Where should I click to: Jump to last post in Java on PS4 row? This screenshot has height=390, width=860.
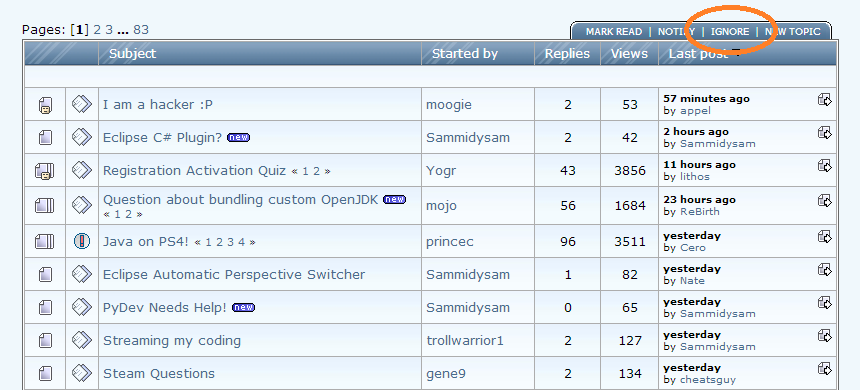pos(824,237)
